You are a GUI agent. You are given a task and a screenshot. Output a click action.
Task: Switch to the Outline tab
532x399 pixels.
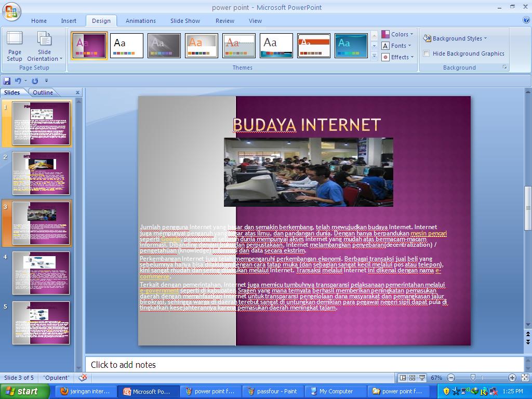[x=43, y=92]
